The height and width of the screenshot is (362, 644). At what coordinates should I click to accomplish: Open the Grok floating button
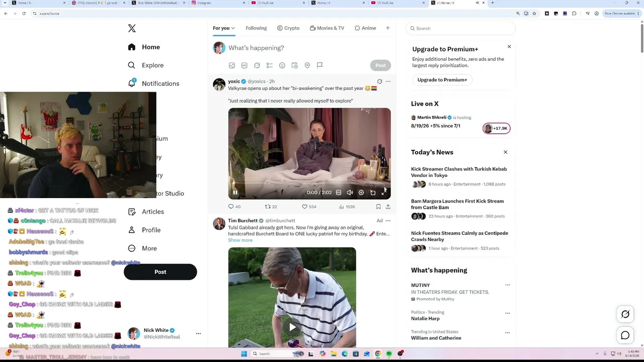[625, 314]
